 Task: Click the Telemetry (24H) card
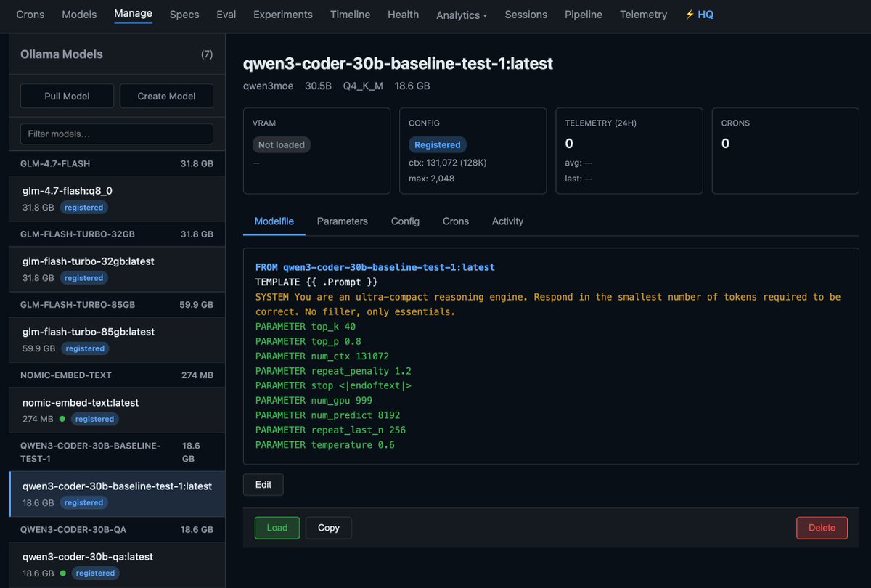pyautogui.click(x=629, y=151)
